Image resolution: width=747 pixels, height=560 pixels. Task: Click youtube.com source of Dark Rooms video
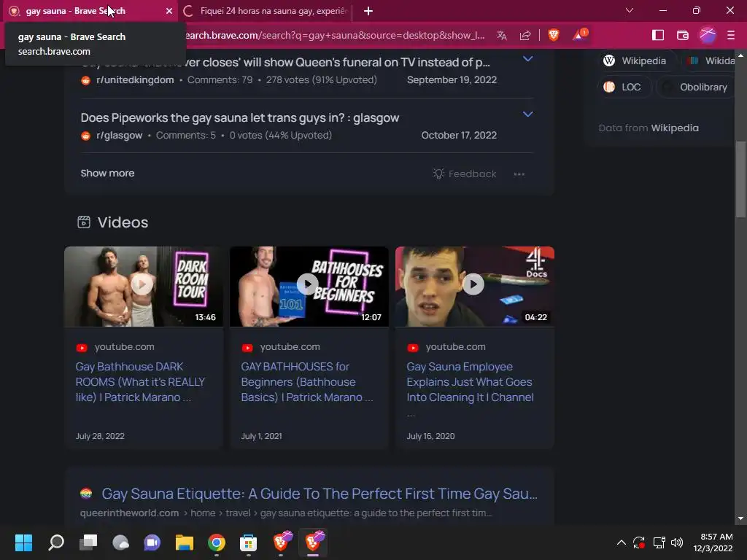[x=124, y=347]
